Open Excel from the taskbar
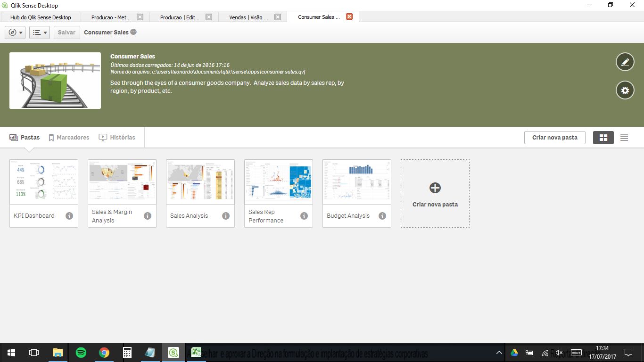Screen dimensions: 644x362 pyautogui.click(x=196, y=353)
